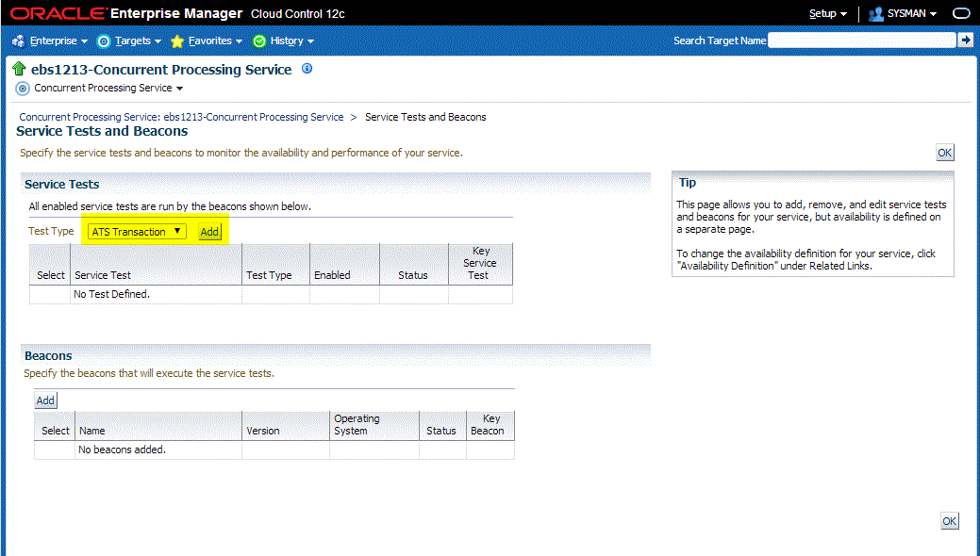Focus the Search Target Name field
Viewport: 980px width, 556px height.
click(862, 40)
